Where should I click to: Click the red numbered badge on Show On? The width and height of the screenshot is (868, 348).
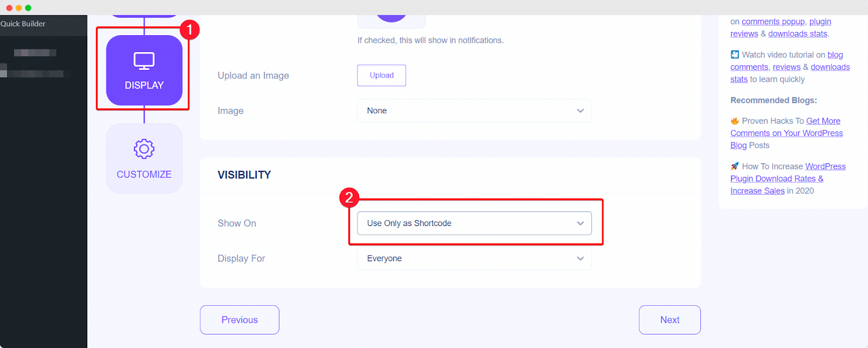[x=349, y=198]
